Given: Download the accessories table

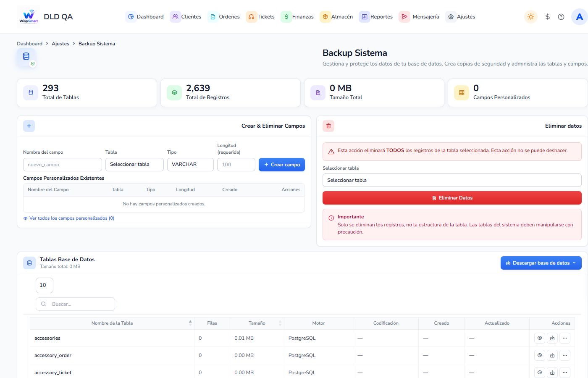Looking at the screenshot, I should coord(552,338).
